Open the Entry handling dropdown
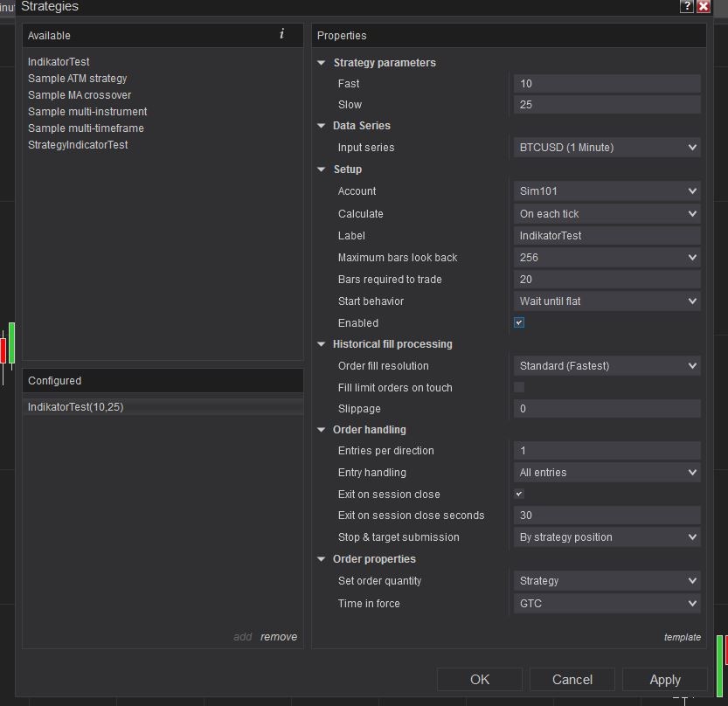728x706 pixels. point(607,473)
